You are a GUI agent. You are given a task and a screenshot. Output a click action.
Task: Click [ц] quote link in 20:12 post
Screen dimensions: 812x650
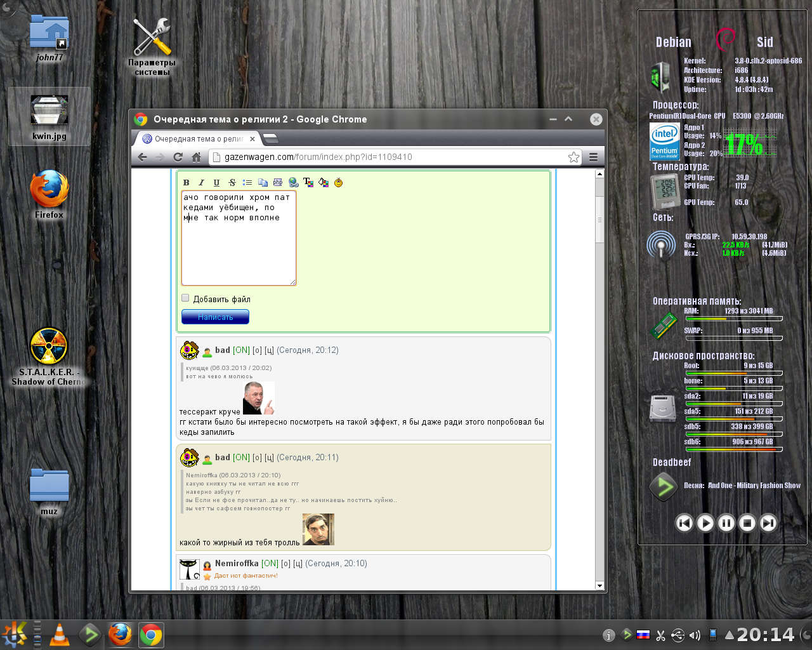click(269, 350)
